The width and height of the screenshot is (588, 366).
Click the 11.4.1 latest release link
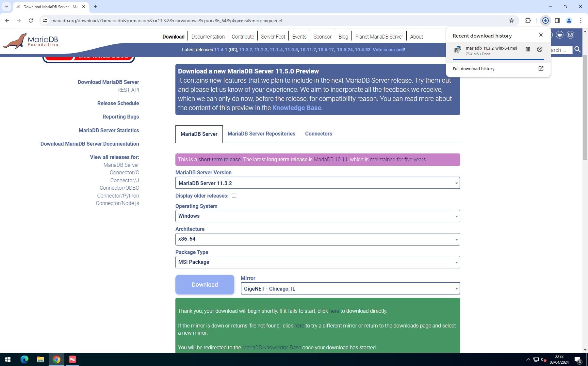(x=220, y=50)
